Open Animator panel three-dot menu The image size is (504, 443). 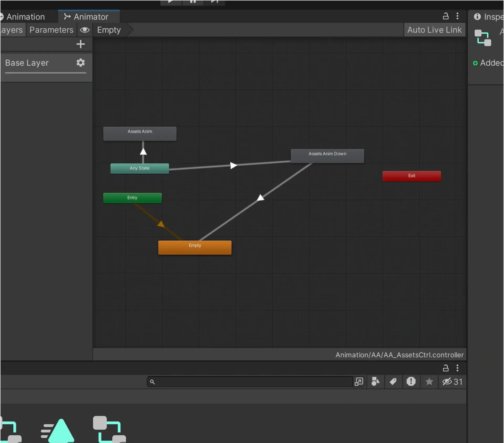(457, 16)
